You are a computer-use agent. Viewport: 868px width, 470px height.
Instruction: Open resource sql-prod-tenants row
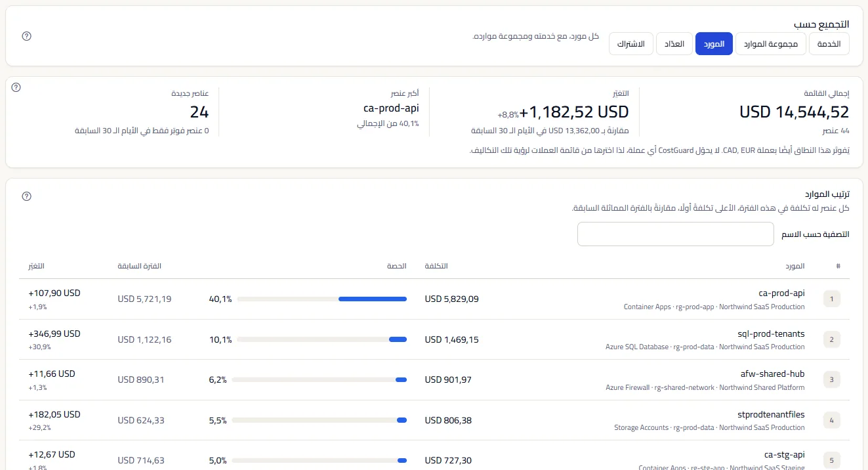(772, 333)
